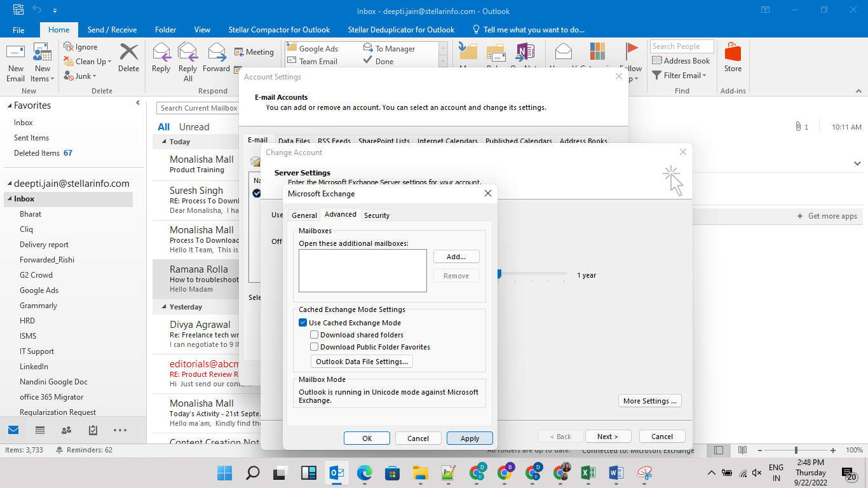Open New Items in the ribbon
The width and height of the screenshot is (868, 488).
tap(43, 64)
